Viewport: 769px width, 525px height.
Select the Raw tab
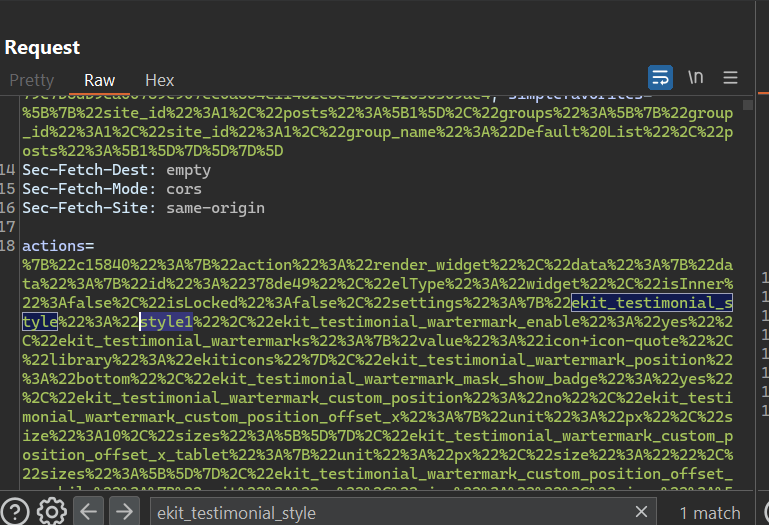pyautogui.click(x=100, y=80)
